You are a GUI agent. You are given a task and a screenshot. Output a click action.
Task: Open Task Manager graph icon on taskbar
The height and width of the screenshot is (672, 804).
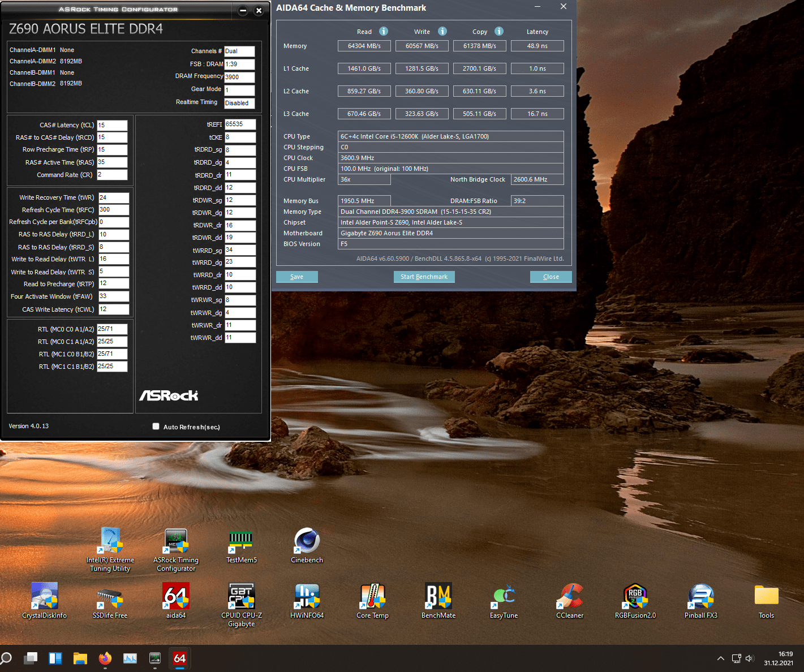130,658
